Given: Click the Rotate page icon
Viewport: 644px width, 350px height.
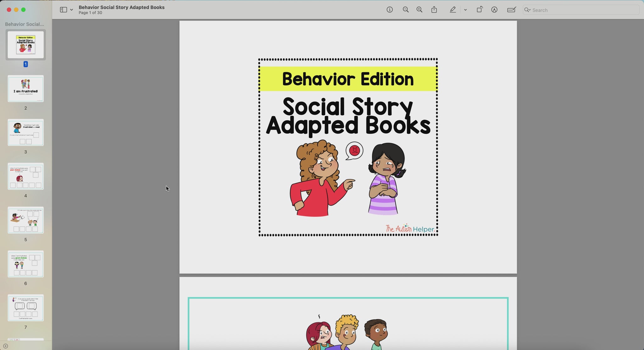Looking at the screenshot, I should tap(480, 10).
